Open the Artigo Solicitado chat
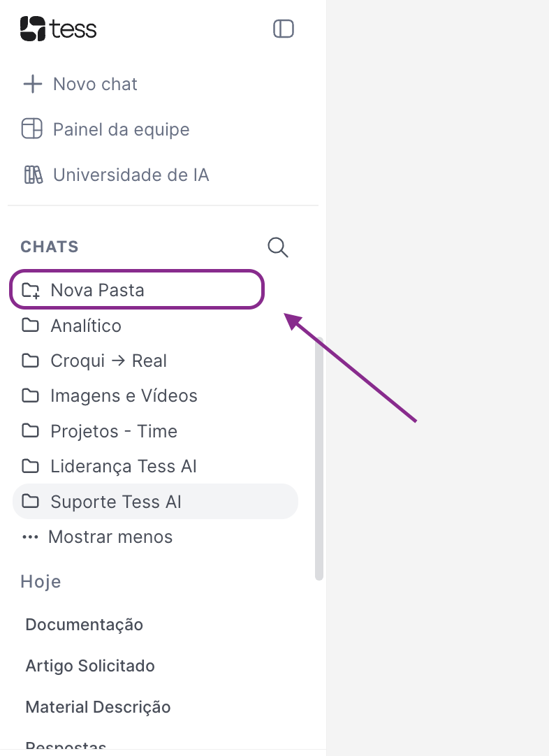Viewport: 549px width, 756px height. 89,665
